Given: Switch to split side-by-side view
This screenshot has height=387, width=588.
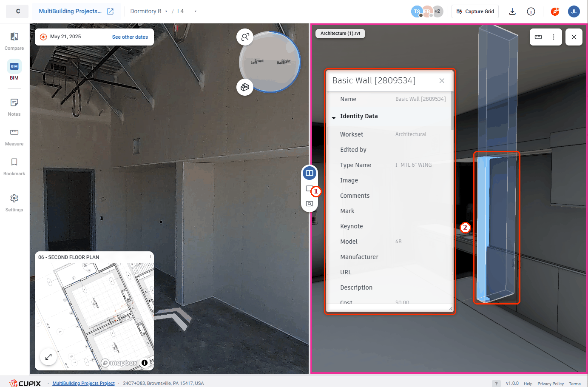Looking at the screenshot, I should click(310, 173).
